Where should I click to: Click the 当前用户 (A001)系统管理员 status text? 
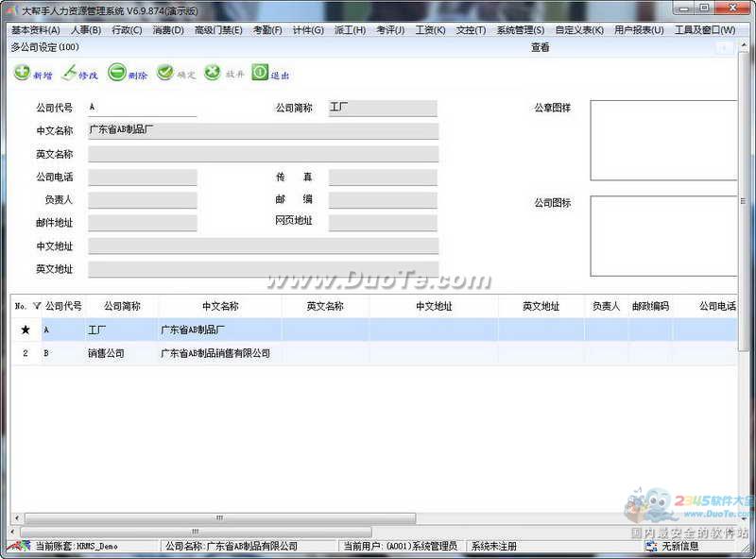pyautogui.click(x=400, y=546)
